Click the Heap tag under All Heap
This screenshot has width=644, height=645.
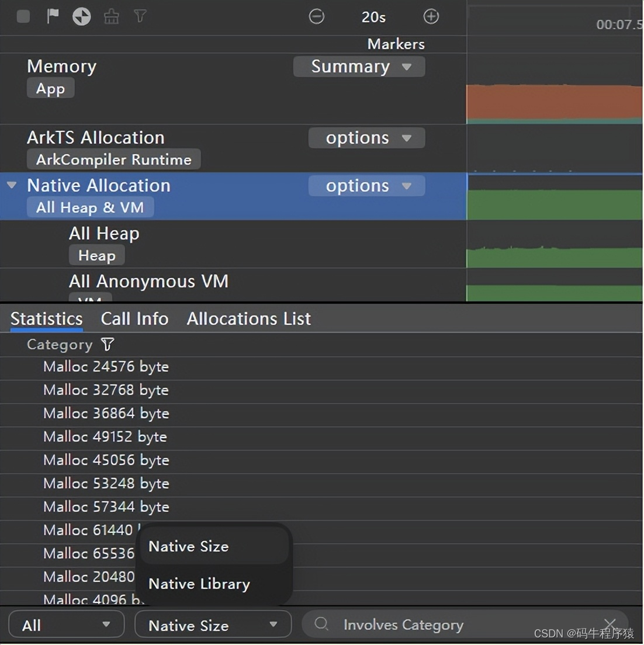coord(96,255)
